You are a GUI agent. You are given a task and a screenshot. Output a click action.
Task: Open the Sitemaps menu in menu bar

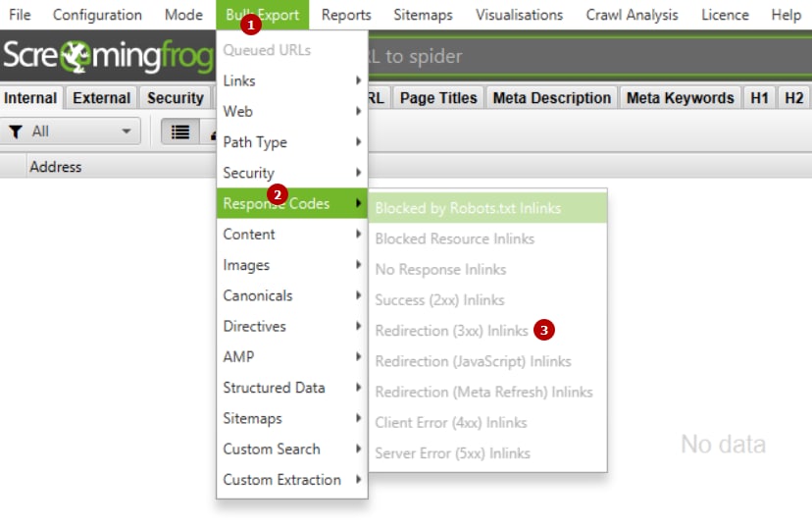pyautogui.click(x=423, y=15)
